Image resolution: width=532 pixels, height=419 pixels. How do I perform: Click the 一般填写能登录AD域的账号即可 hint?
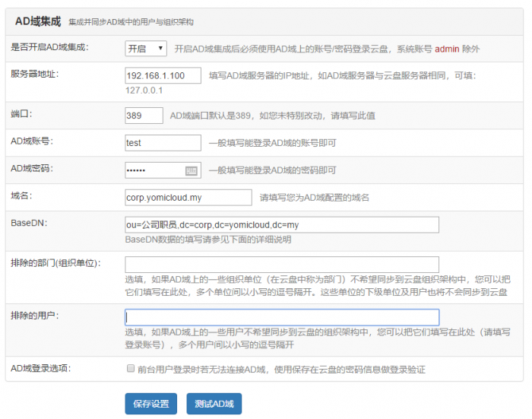coord(272,143)
